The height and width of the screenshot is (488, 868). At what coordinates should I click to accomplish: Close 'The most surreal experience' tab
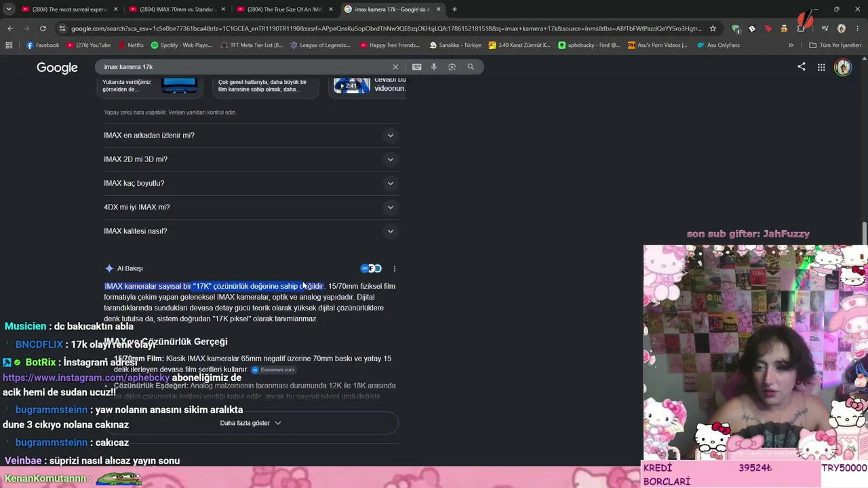115,9
